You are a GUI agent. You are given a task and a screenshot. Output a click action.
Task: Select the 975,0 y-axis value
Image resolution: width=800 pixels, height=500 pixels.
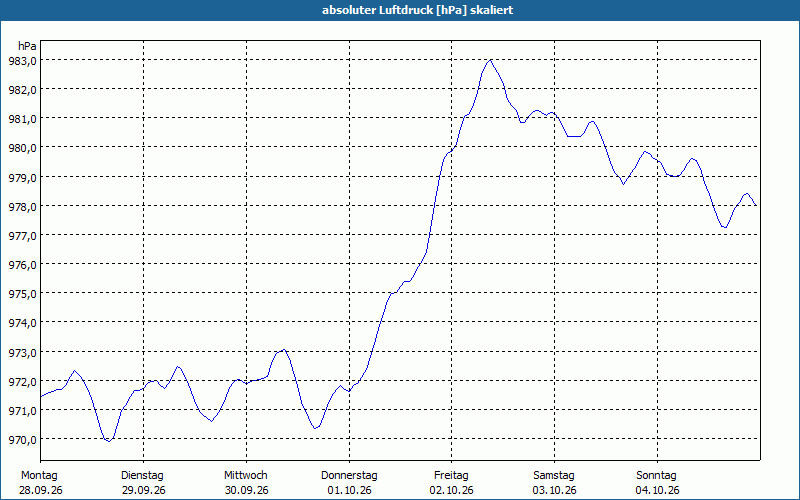tap(24, 294)
